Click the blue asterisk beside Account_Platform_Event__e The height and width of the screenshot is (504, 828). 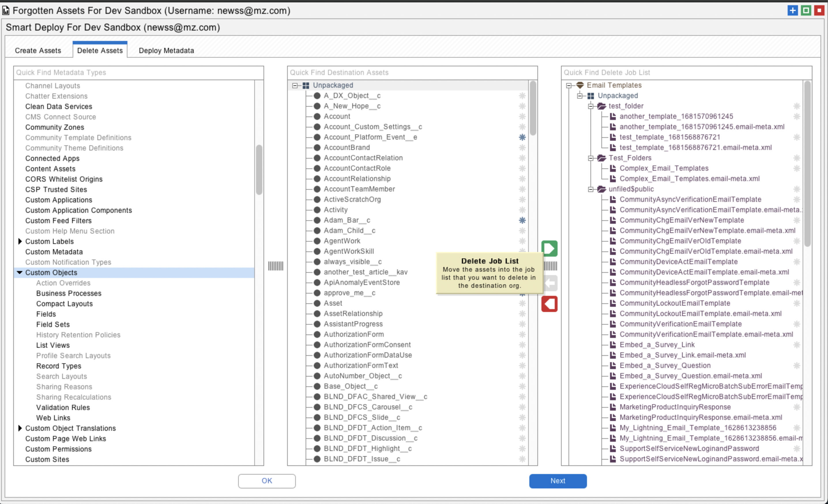[x=522, y=137]
